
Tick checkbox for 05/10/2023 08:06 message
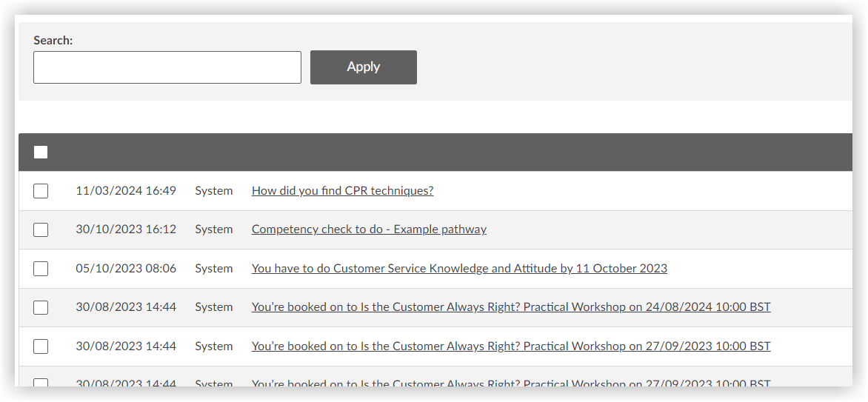[x=41, y=269]
